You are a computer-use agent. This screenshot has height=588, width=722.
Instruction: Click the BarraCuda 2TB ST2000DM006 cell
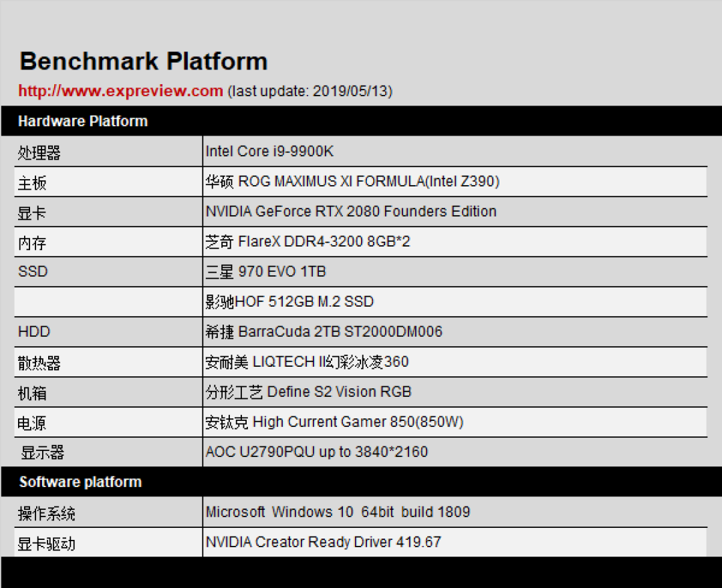click(455, 331)
